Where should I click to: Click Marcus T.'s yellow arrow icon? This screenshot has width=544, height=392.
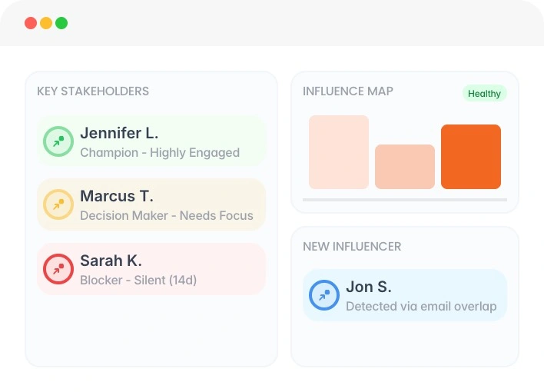58,205
